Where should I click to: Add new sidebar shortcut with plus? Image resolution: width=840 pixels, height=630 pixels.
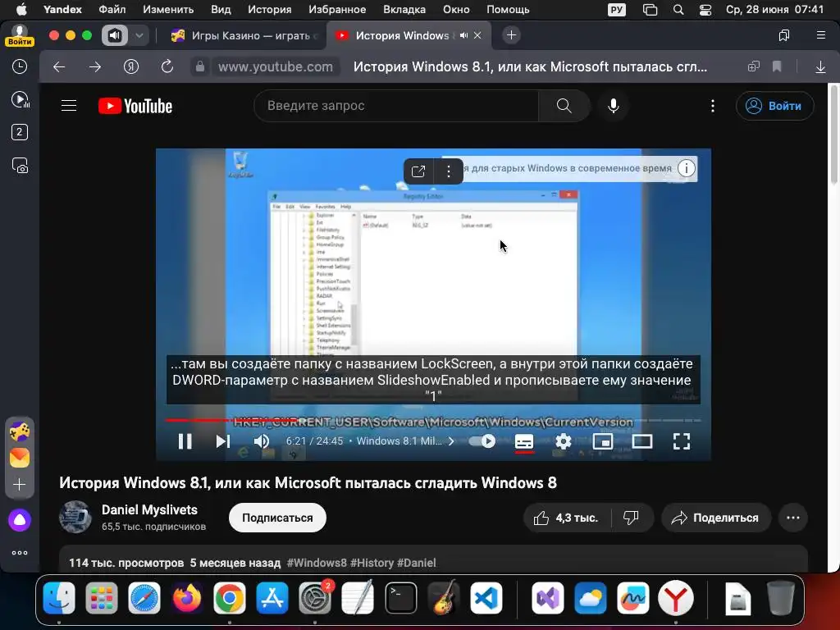(20, 485)
